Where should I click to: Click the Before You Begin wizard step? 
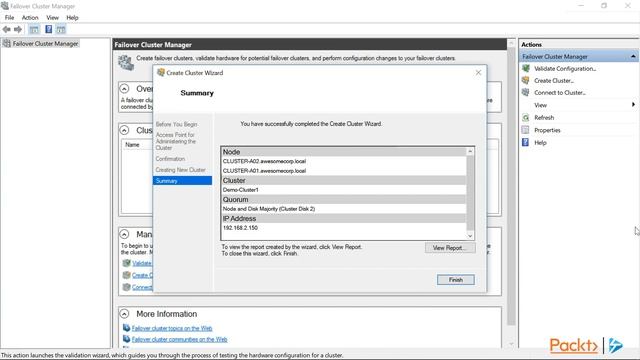coord(176,124)
